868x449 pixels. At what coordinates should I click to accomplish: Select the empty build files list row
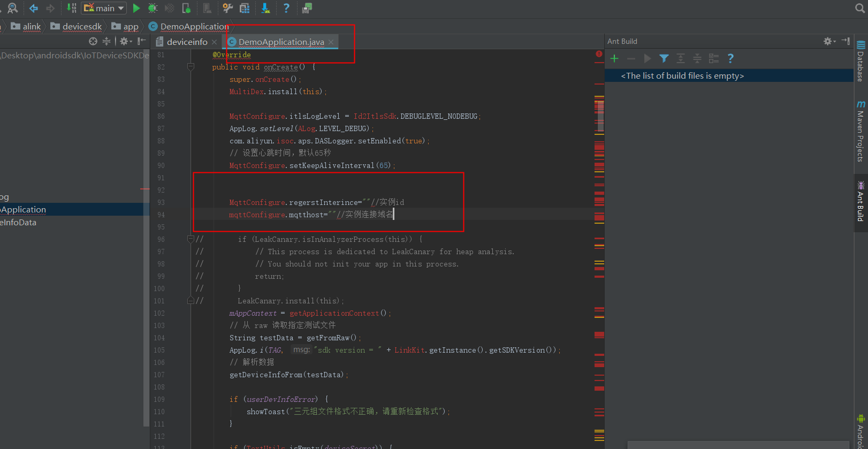coord(729,76)
